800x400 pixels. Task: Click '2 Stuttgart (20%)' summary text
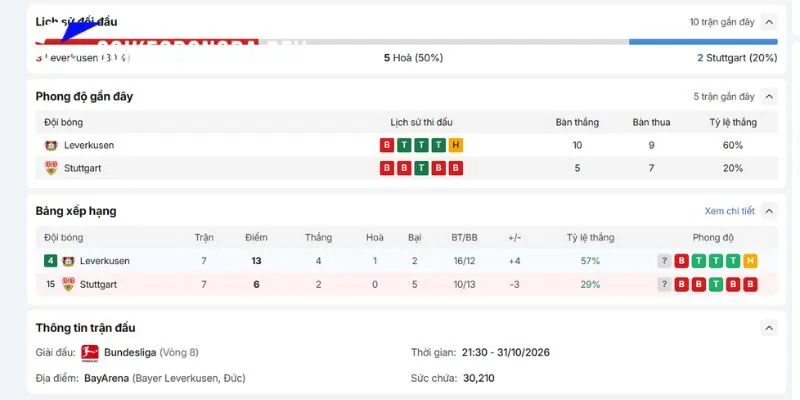737,58
